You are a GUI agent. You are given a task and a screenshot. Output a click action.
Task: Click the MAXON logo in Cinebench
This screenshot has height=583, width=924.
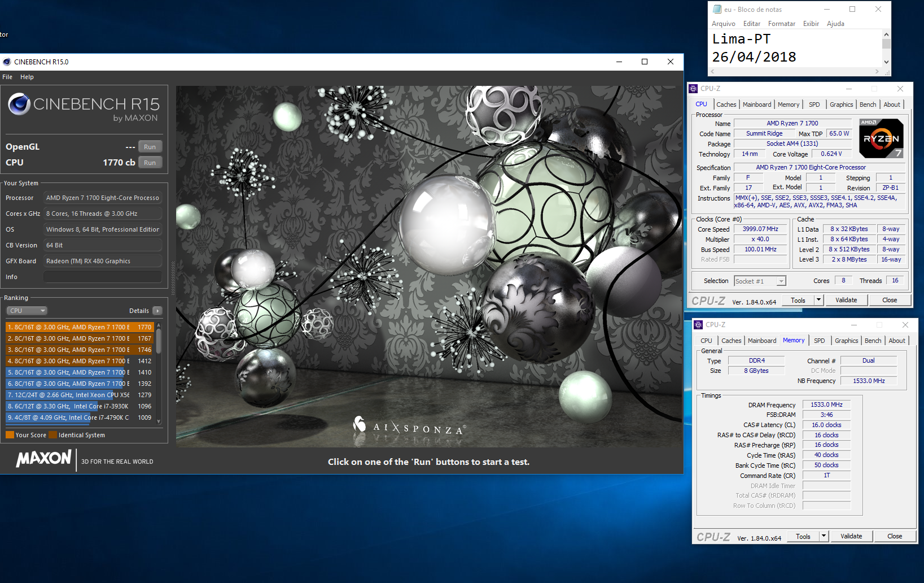(x=44, y=459)
